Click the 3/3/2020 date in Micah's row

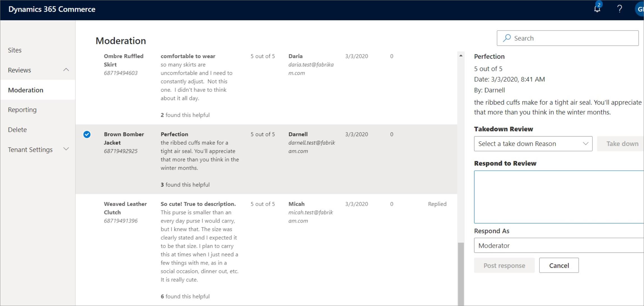[x=357, y=204]
